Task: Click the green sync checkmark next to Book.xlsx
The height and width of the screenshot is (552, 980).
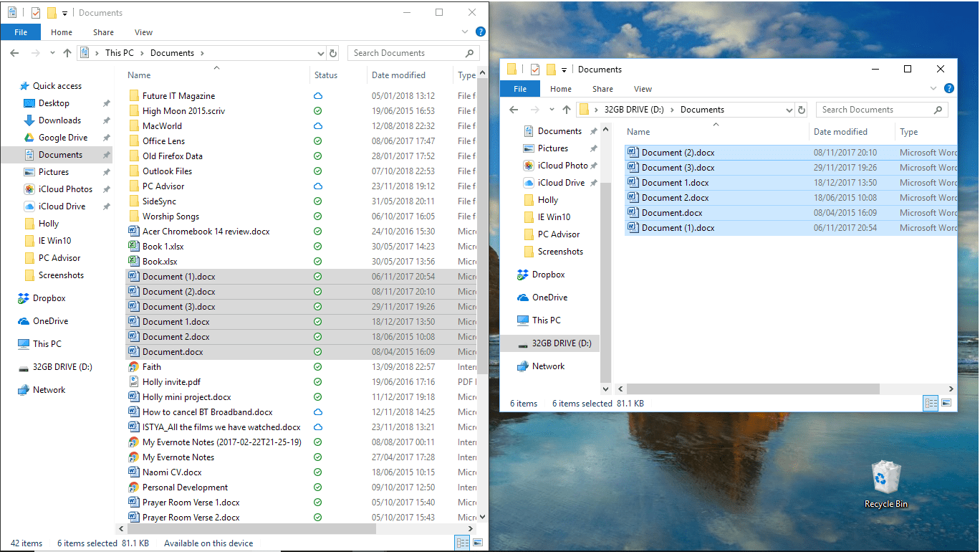Action: [317, 261]
